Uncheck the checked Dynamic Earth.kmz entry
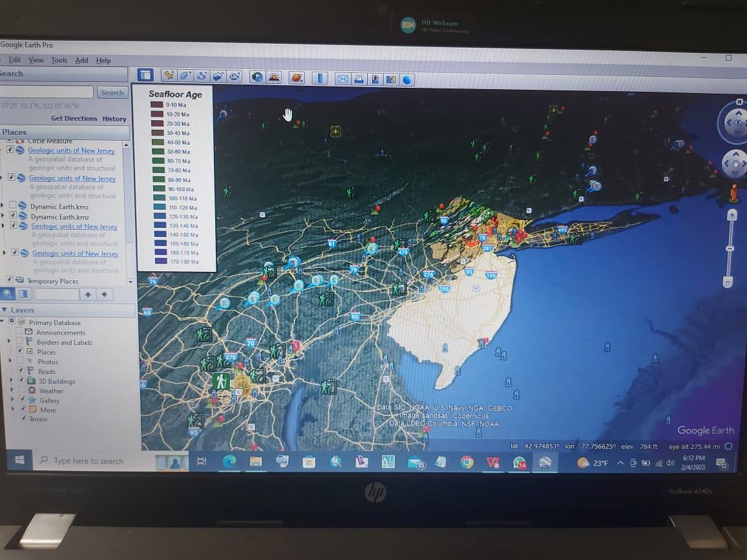Viewport: 747px width, 560px height. click(14, 215)
